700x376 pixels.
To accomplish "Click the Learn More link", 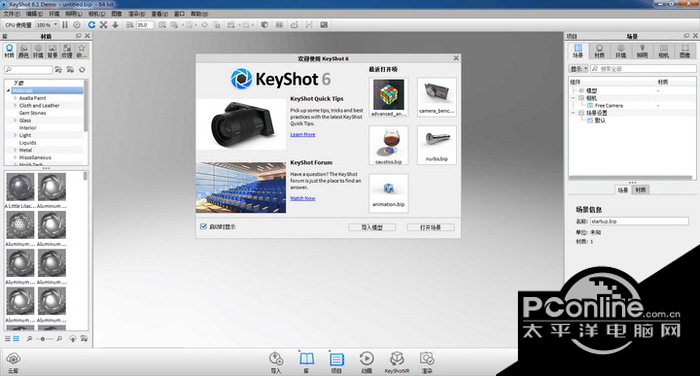I will 303,134.
